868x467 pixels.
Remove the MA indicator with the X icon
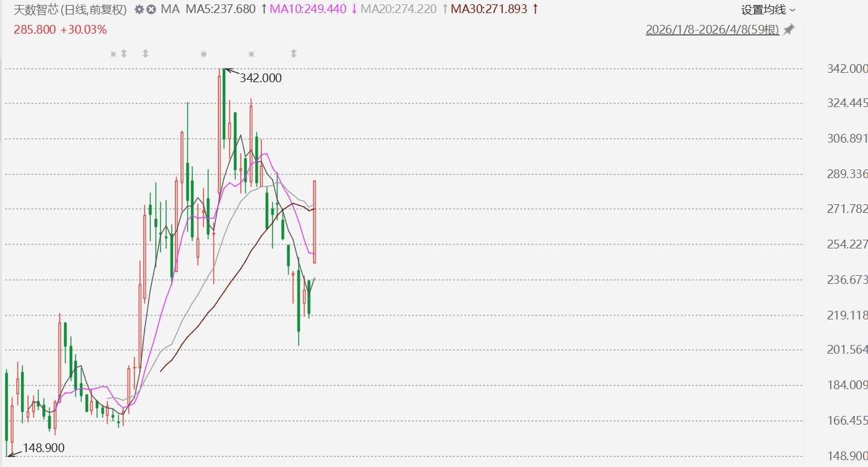(151, 10)
